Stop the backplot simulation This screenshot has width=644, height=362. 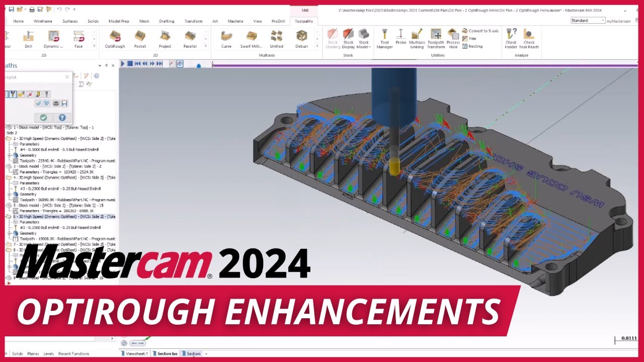130,64
